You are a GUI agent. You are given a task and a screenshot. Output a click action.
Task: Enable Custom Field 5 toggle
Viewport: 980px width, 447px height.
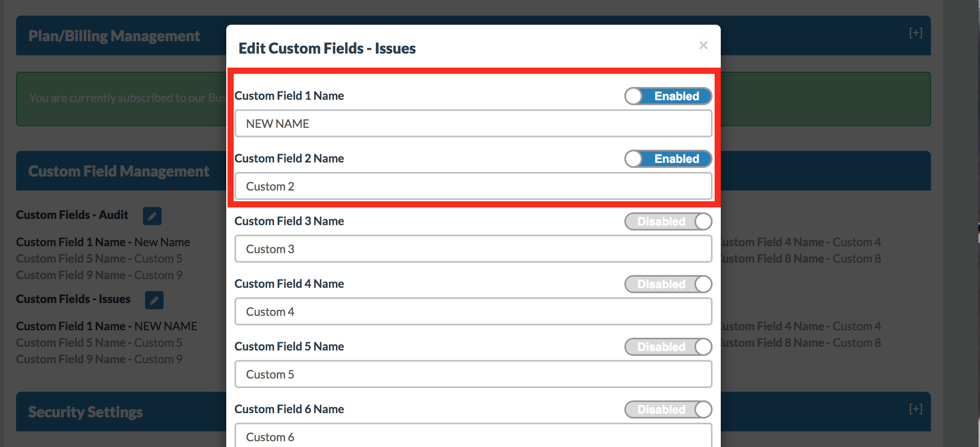[668, 347]
